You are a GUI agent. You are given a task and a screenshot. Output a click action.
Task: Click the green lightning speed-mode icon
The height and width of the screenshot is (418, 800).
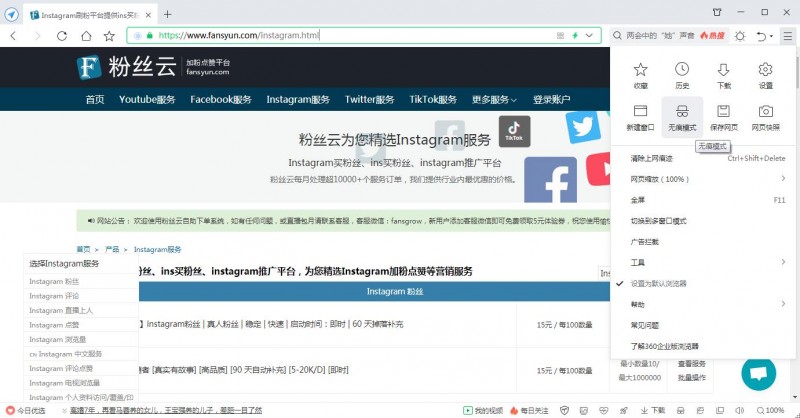click(x=575, y=36)
